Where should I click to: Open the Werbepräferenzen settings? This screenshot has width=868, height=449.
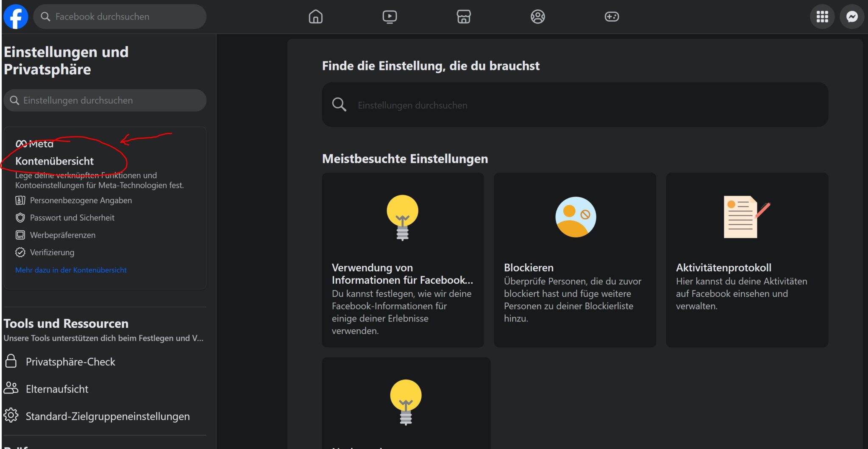[x=62, y=235]
